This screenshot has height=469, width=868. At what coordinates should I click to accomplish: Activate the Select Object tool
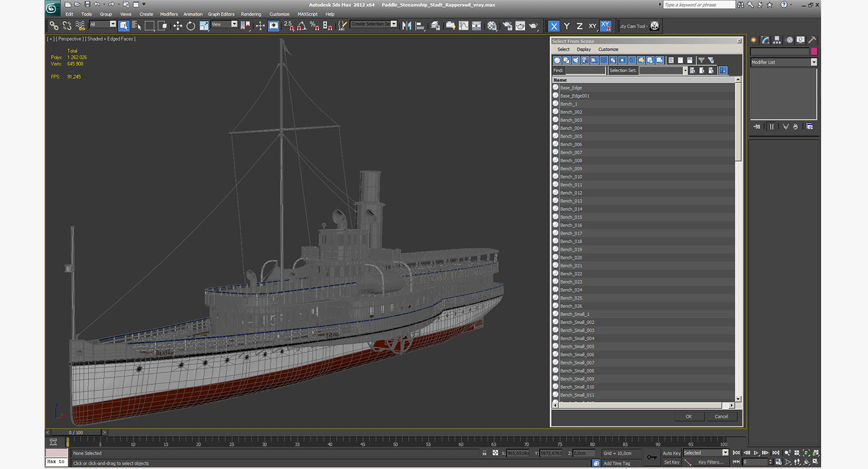(124, 26)
